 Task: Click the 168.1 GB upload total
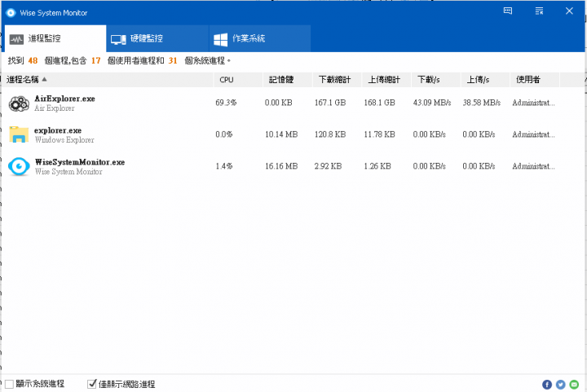380,103
